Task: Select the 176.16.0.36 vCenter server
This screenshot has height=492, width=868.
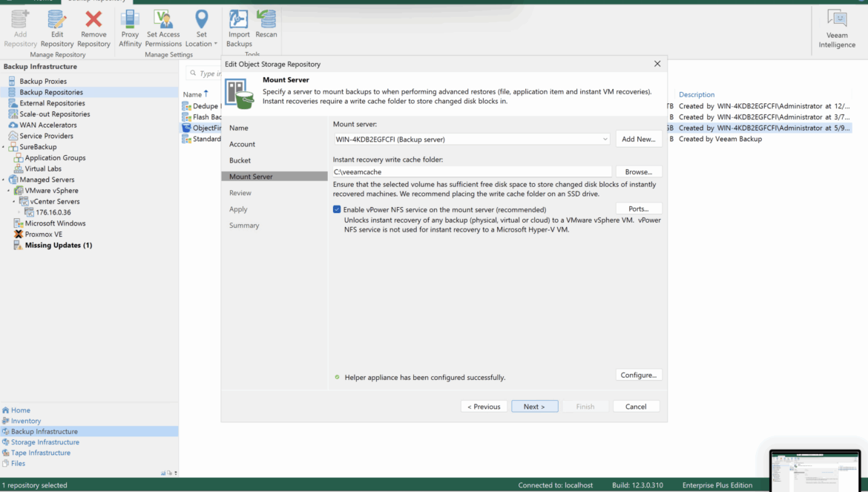Action: (x=53, y=212)
